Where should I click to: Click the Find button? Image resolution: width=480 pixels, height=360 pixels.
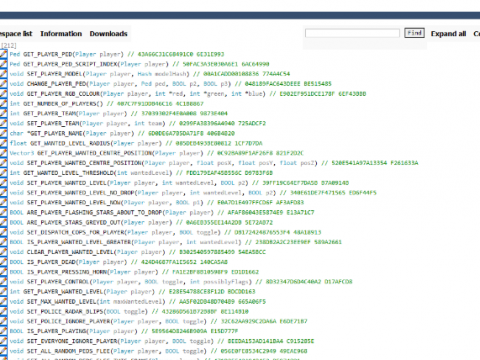(414, 33)
